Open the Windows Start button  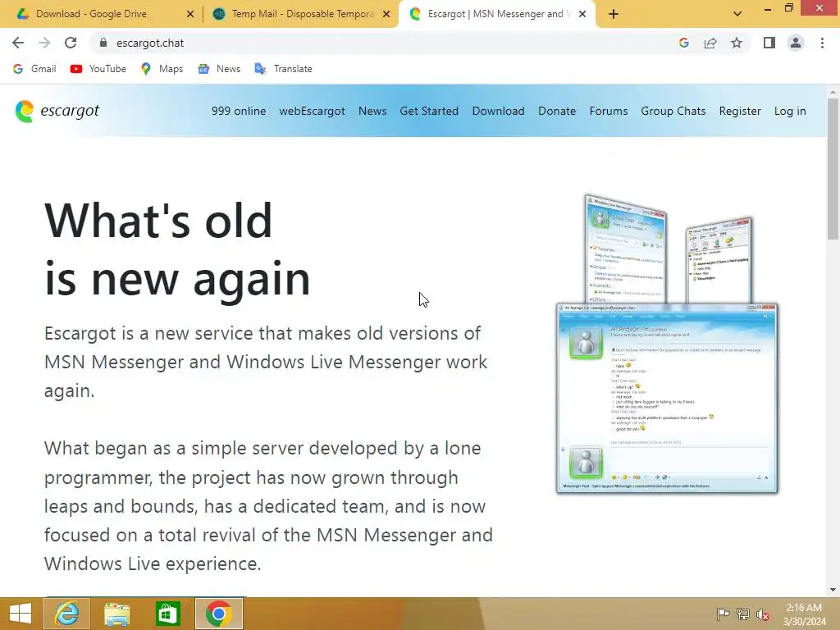(x=21, y=614)
